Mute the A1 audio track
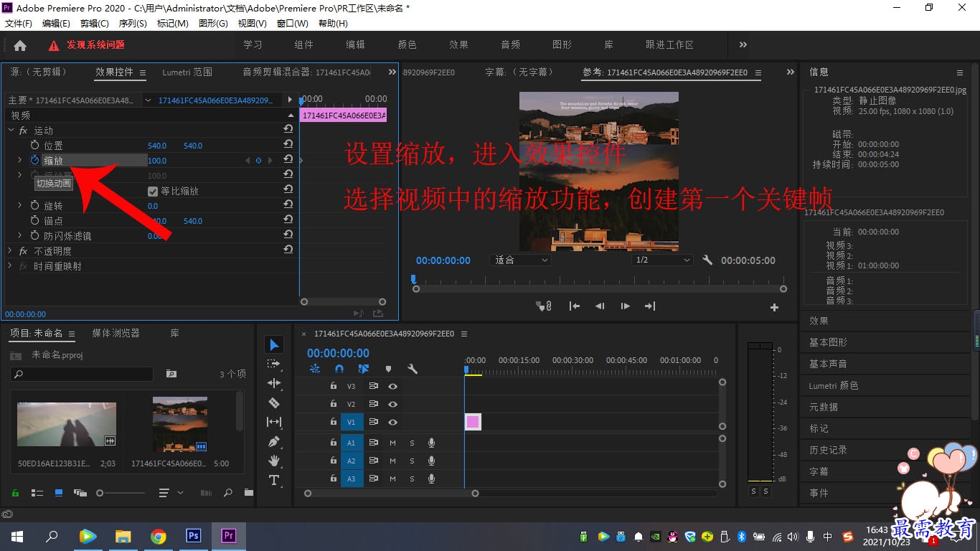The width and height of the screenshot is (980, 551). (392, 443)
